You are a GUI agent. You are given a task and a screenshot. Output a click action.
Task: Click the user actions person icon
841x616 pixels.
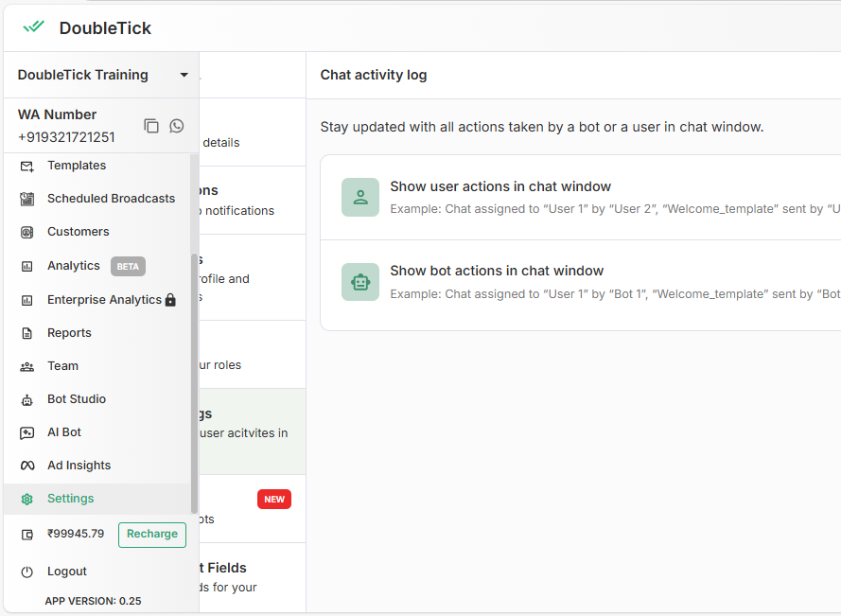coord(360,198)
